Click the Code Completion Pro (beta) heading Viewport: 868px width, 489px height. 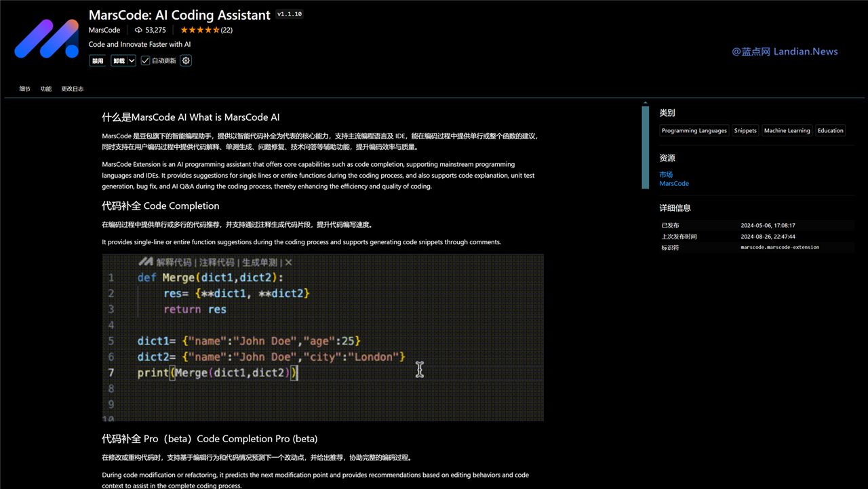click(210, 438)
